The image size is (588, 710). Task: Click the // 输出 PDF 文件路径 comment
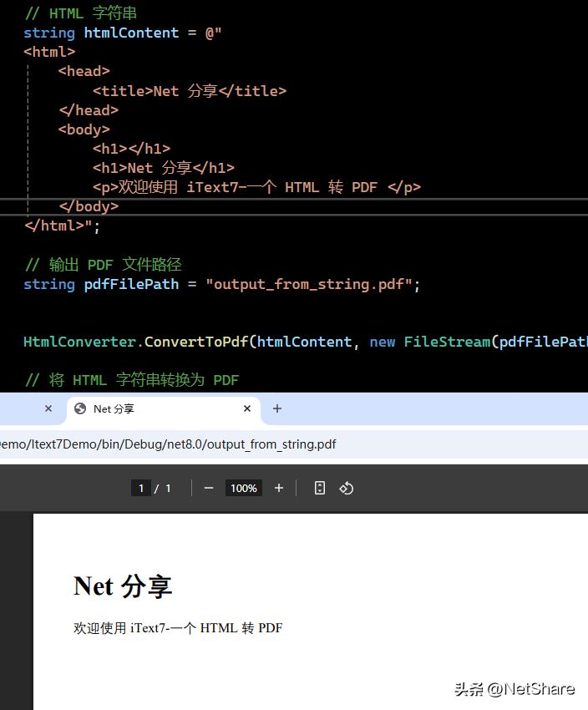pos(104,265)
